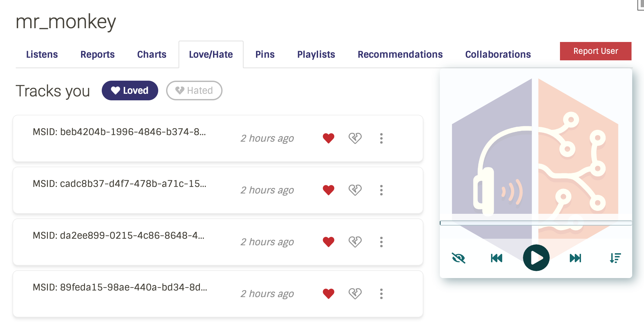
Task: Click '2 hours ago' on MSID 89feda15 row
Action: pos(267,294)
